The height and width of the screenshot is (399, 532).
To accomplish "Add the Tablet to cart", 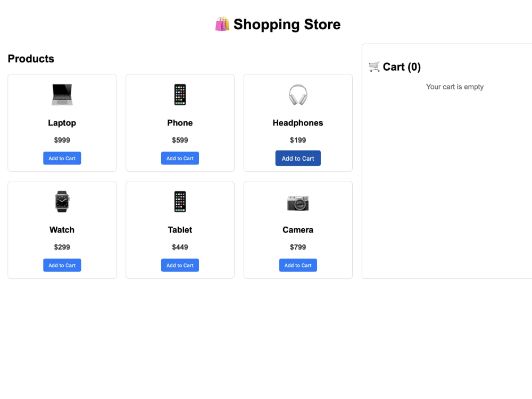I will click(x=180, y=265).
